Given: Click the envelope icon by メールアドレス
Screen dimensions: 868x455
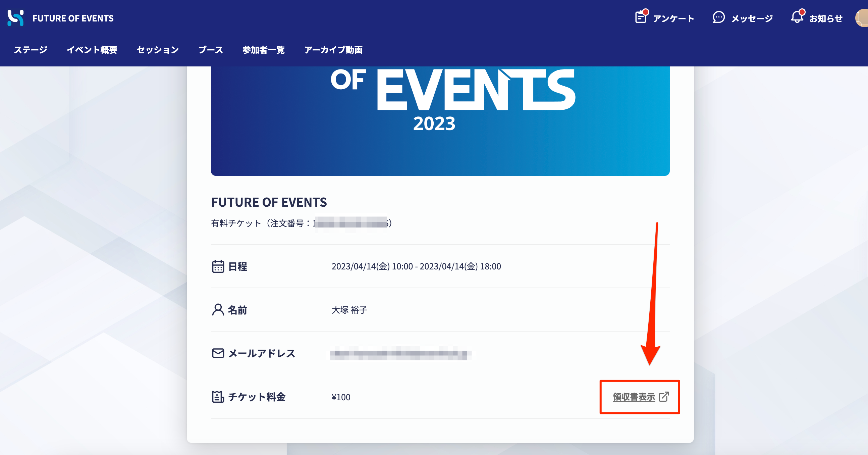Looking at the screenshot, I should coord(218,353).
